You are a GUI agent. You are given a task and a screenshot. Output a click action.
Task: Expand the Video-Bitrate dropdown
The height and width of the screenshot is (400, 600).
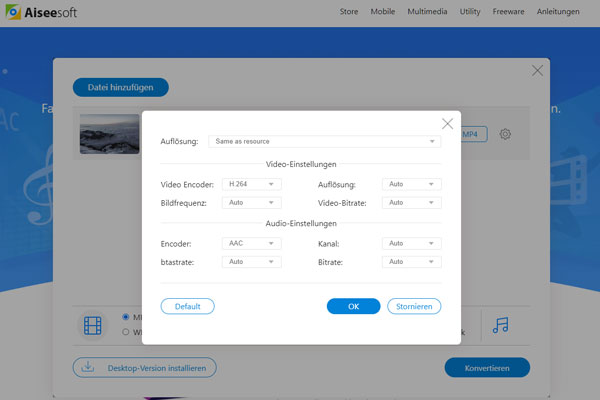413,202
